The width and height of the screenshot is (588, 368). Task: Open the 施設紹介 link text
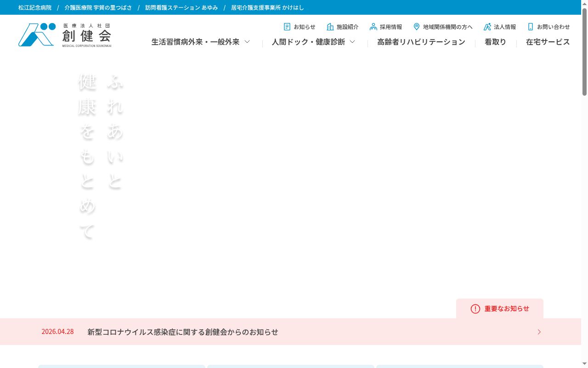[x=348, y=27]
